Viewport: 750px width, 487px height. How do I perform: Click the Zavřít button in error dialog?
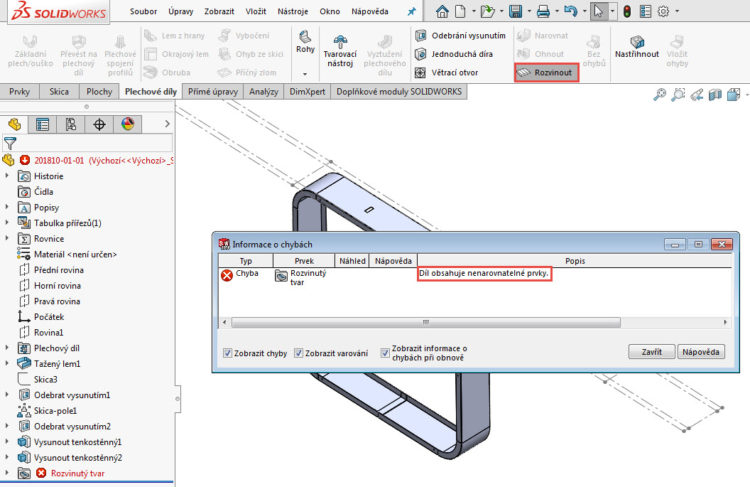click(x=651, y=352)
